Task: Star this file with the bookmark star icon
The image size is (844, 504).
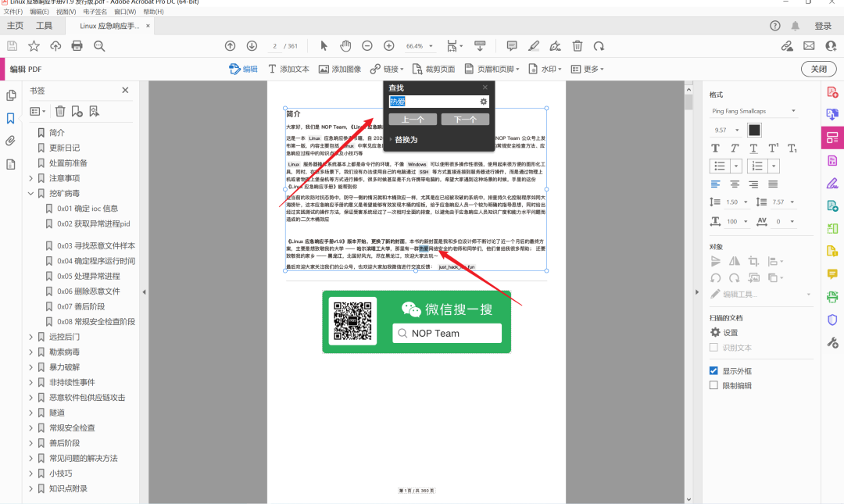Action: pyautogui.click(x=34, y=46)
